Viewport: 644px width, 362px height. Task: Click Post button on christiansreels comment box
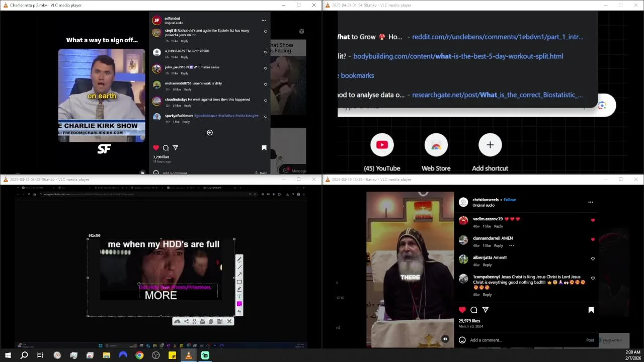coord(590,340)
